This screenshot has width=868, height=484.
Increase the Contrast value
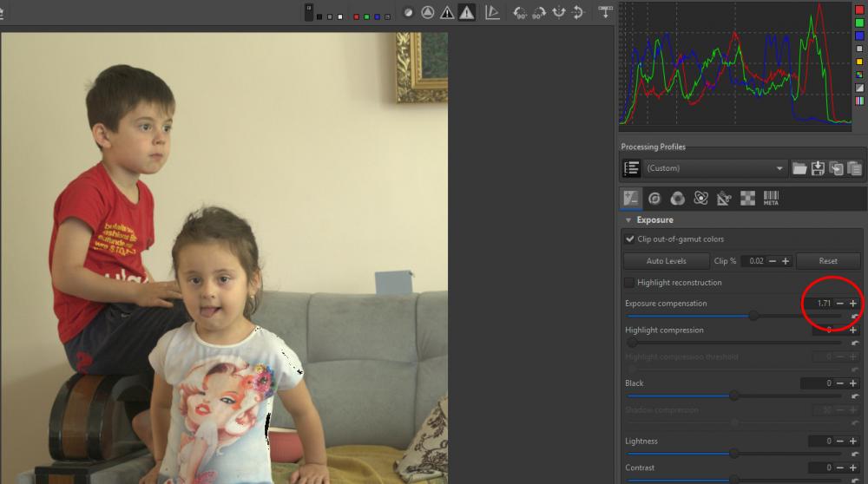click(853, 468)
